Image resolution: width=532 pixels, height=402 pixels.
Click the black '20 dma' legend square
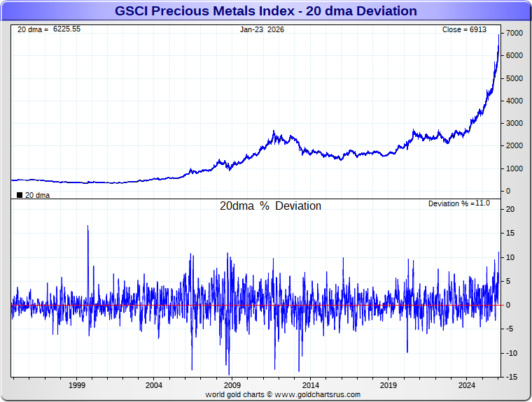point(20,195)
